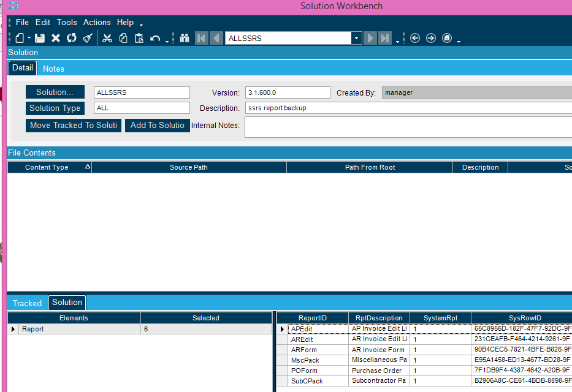Viewport: 572px width, 392px height.
Task: Click the Selected count 6 cell
Action: 206,329
